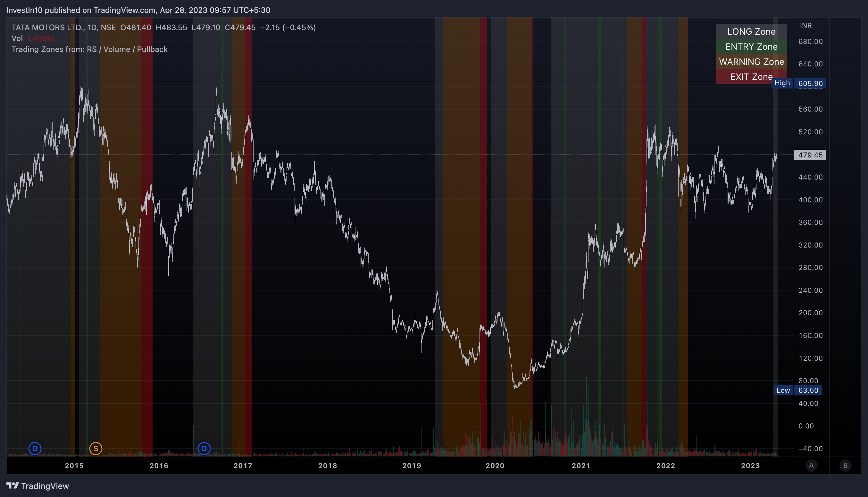Click the 240.00 price axis label
This screenshot has height=497, width=868.
tap(810, 290)
